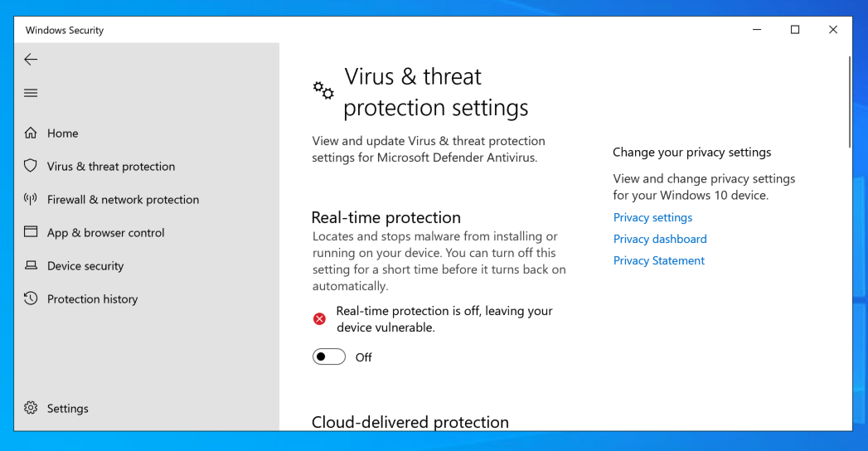Screen dimensions: 868x451
Task: Open the Privacy settings link
Action: tap(652, 217)
